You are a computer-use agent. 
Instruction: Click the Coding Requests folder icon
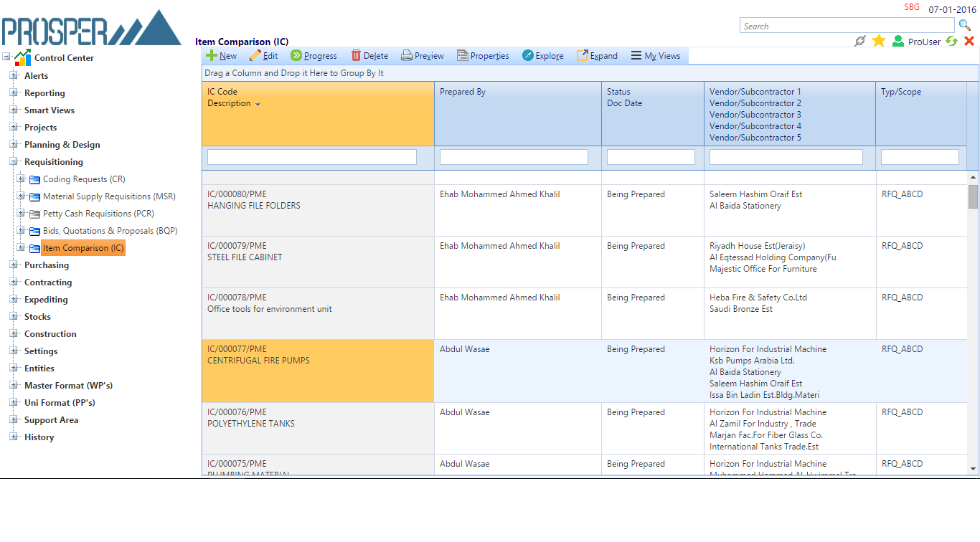click(34, 179)
